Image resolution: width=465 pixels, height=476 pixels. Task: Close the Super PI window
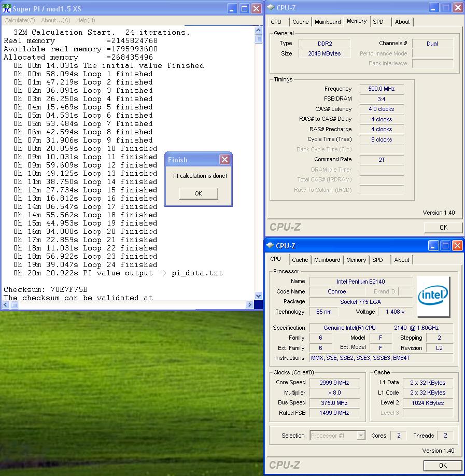coord(257,8)
